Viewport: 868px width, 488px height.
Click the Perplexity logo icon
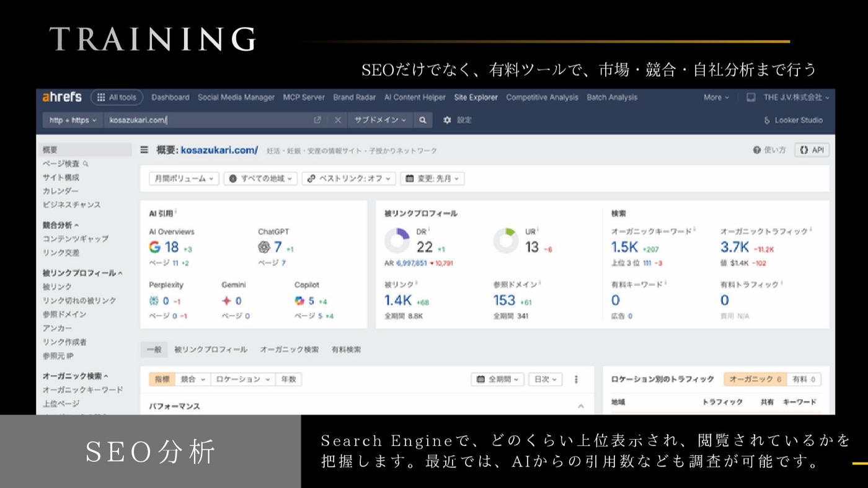pyautogui.click(x=154, y=301)
